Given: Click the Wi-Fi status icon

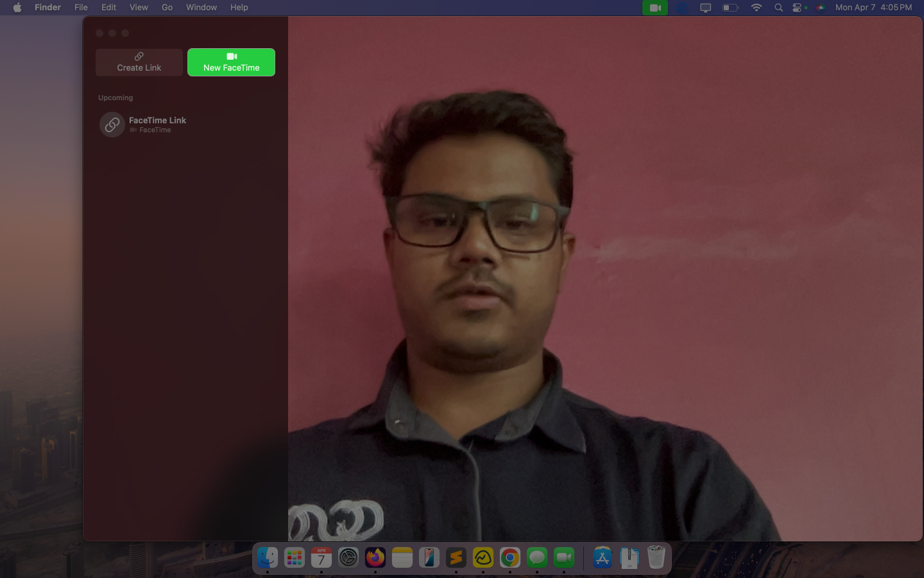Looking at the screenshot, I should point(757,7).
